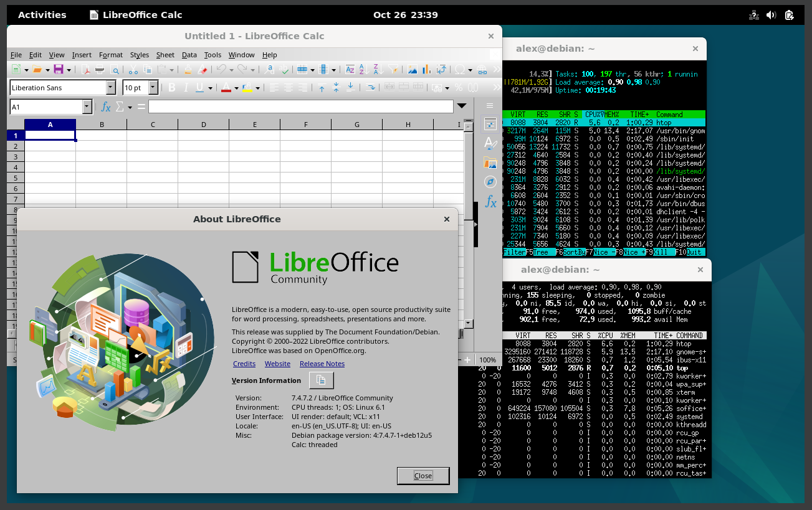
Task: Expand the Name Box dropdown showing A1
Action: click(87, 107)
